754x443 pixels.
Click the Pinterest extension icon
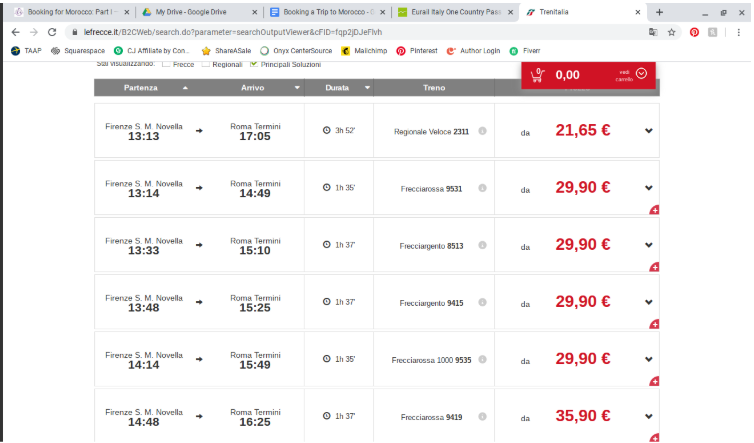coord(694,32)
